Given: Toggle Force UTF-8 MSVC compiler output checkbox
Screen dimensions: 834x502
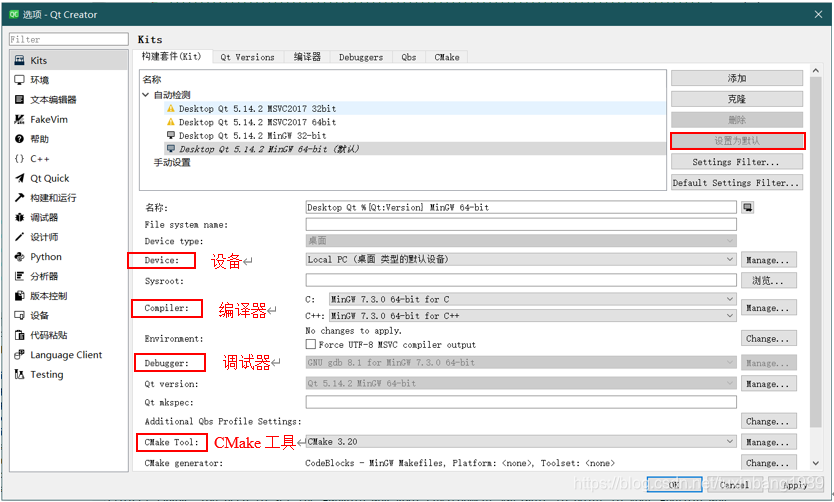Looking at the screenshot, I should click(x=311, y=345).
